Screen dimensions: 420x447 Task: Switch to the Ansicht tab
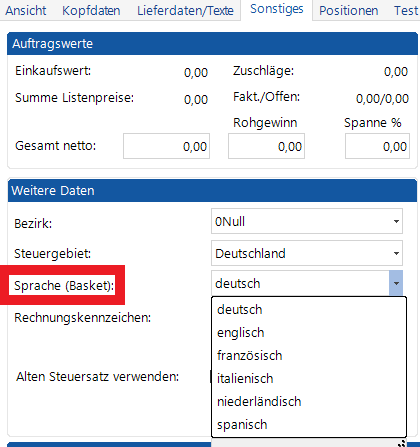point(26,11)
